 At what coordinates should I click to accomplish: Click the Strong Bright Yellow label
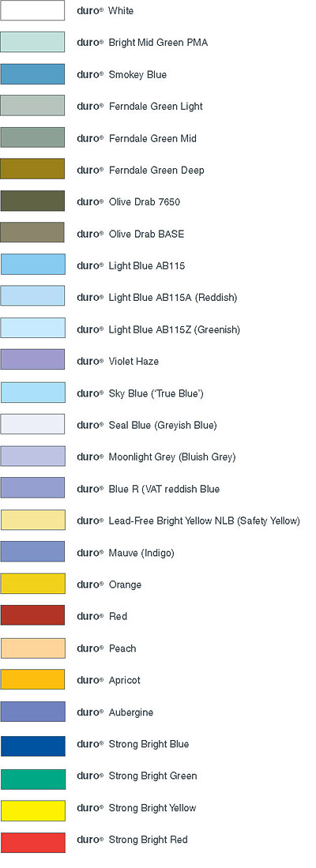[152, 808]
